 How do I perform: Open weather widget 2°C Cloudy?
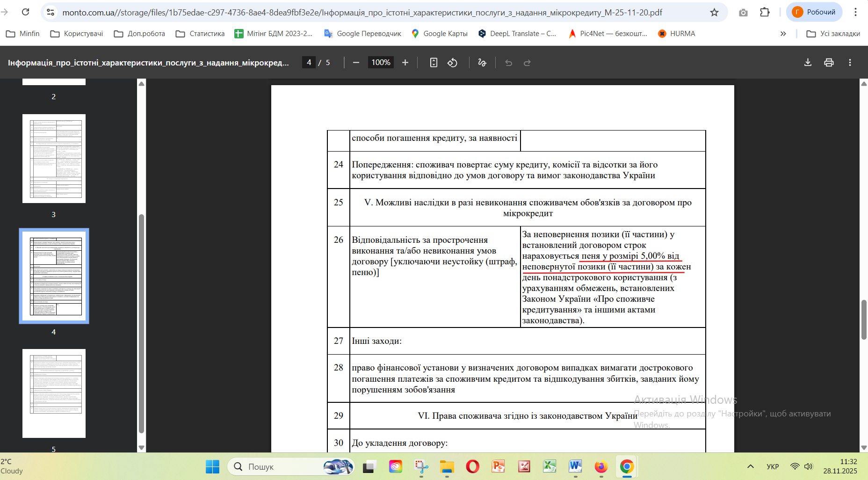pos(12,466)
